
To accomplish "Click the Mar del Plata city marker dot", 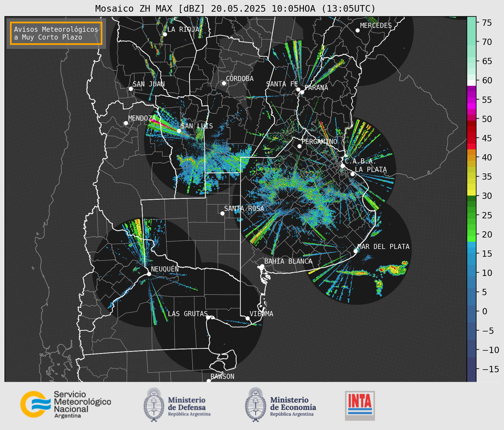I will pos(356,251).
